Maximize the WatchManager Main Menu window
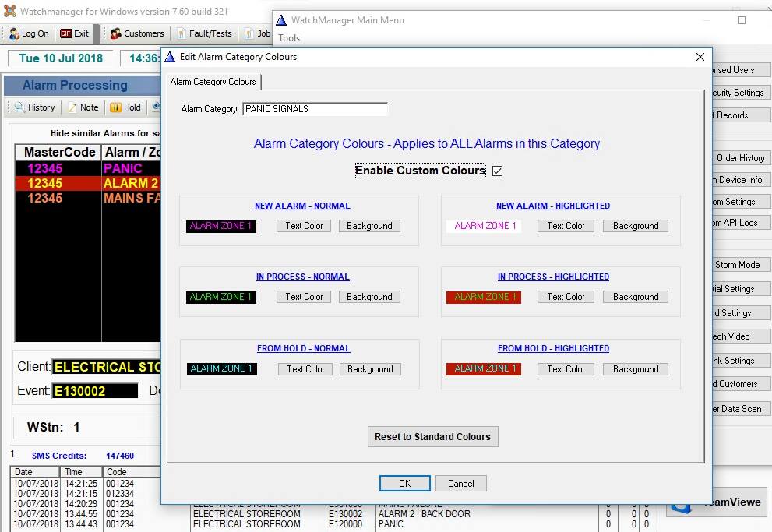772x532 pixels. (742, 20)
